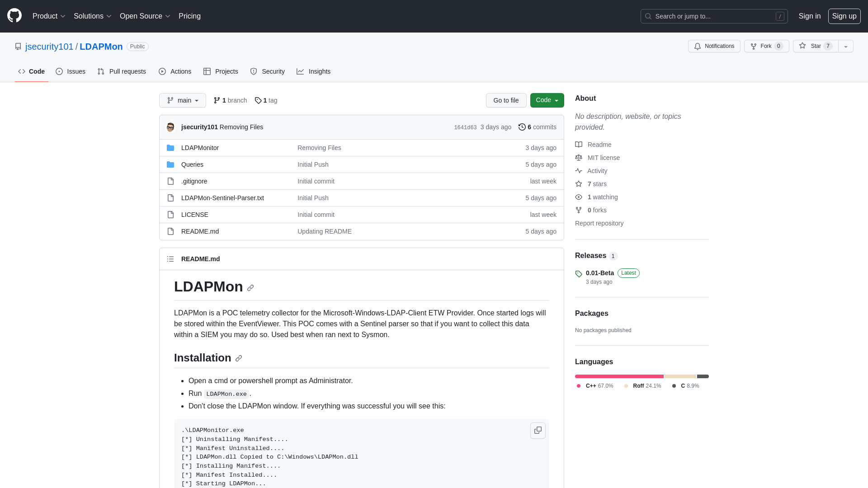Open the LDAPMon-Sentinel-Parser.txt file

point(222,198)
